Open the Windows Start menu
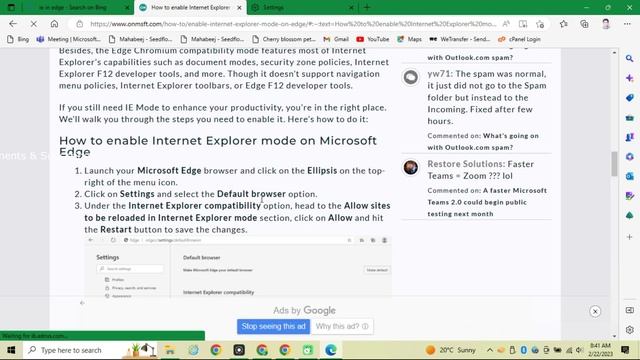 point(11,350)
